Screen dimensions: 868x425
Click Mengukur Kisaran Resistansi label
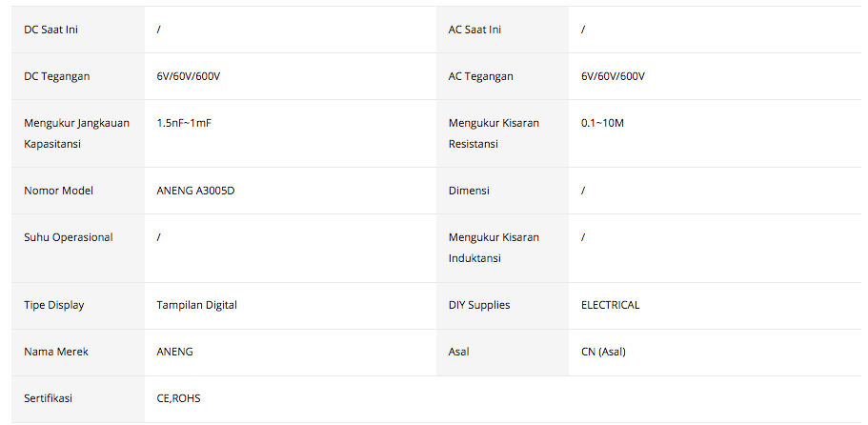(492, 133)
